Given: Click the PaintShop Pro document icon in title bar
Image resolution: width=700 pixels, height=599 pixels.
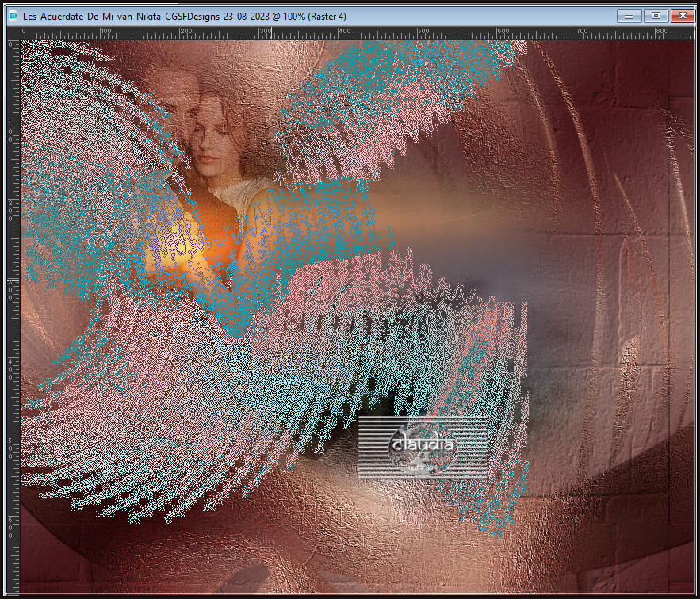Looking at the screenshot, I should point(13,16).
